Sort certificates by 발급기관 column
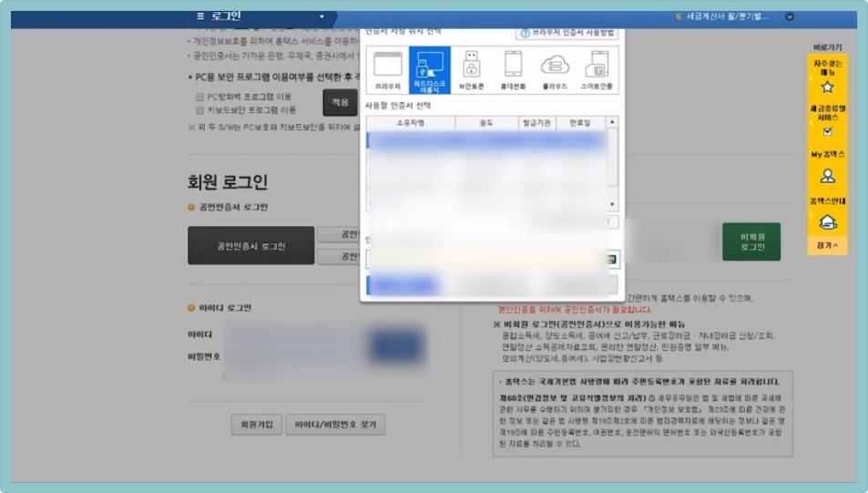 (x=537, y=123)
